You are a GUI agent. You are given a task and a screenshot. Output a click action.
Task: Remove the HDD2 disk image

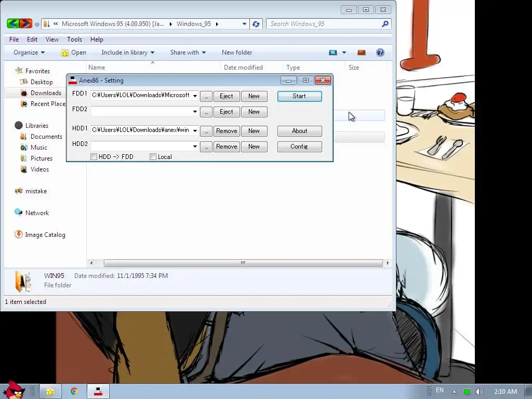[227, 147]
